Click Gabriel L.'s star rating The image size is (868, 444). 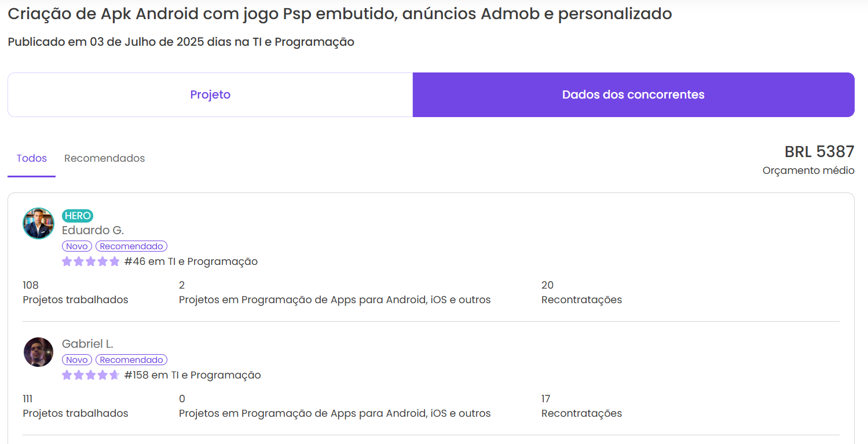91,375
